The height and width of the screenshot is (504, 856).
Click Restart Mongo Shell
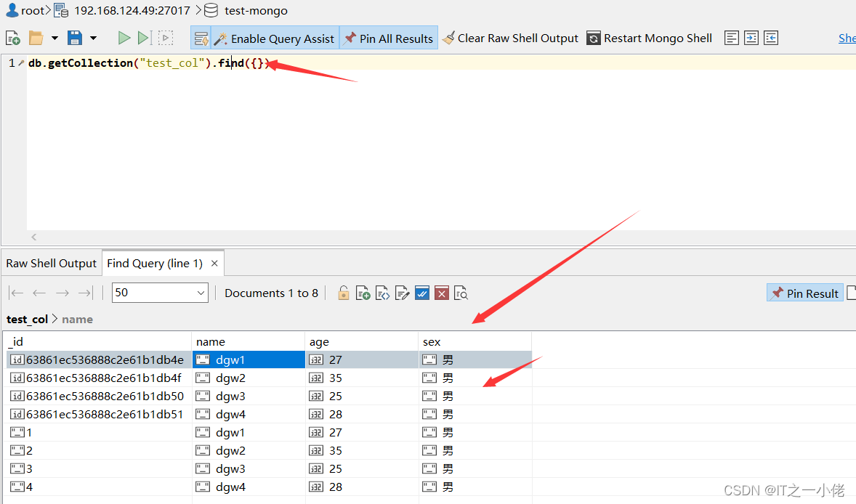650,38
